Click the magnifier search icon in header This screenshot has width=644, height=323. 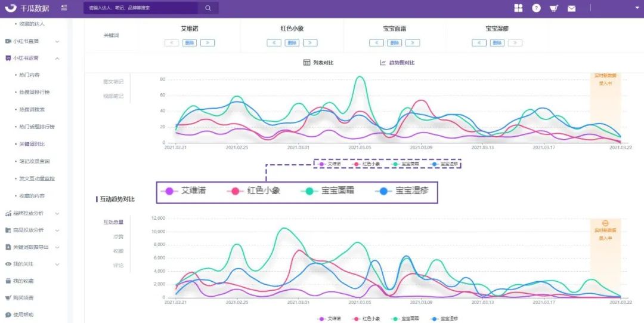click(x=208, y=8)
